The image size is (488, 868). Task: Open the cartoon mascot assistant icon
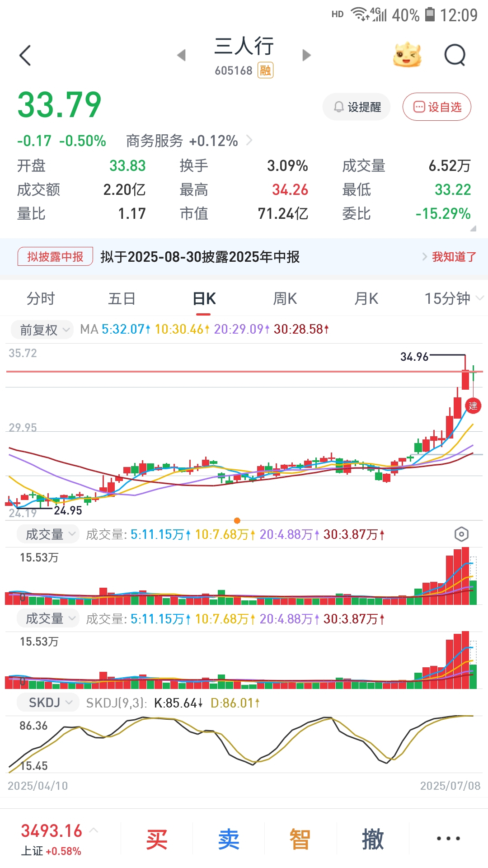point(407,55)
